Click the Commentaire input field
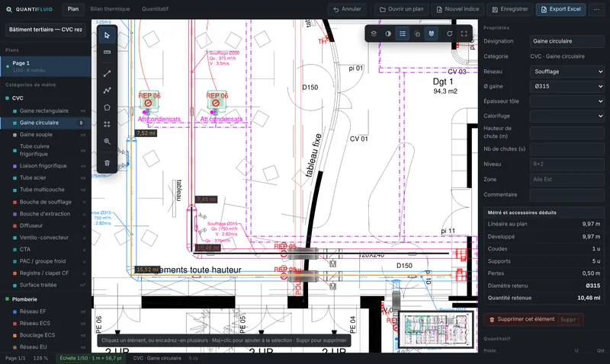The height and width of the screenshot is (364, 610). point(567,195)
